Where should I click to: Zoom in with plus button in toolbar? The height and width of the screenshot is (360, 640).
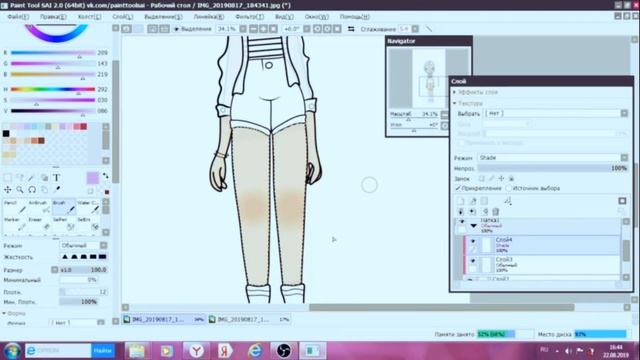[263, 29]
